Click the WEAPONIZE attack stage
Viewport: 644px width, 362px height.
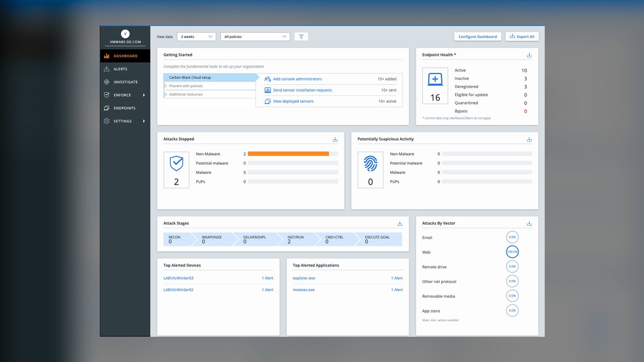coord(215,239)
